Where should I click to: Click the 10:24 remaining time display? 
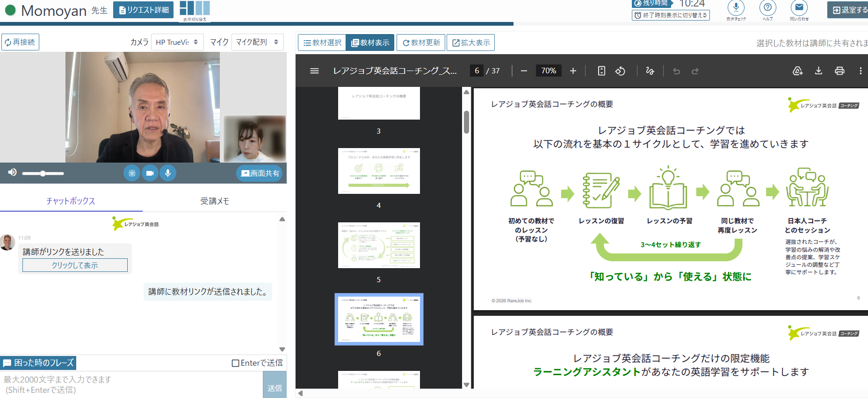click(692, 4)
